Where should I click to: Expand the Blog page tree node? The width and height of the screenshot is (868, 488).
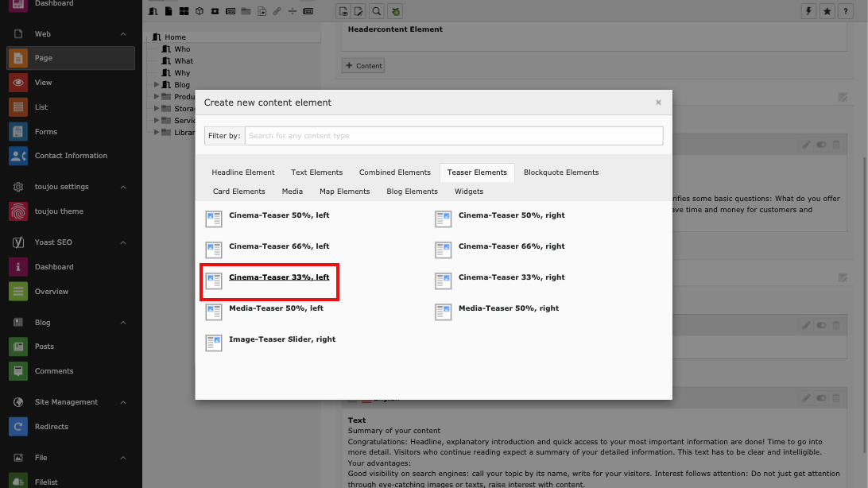coord(157,85)
